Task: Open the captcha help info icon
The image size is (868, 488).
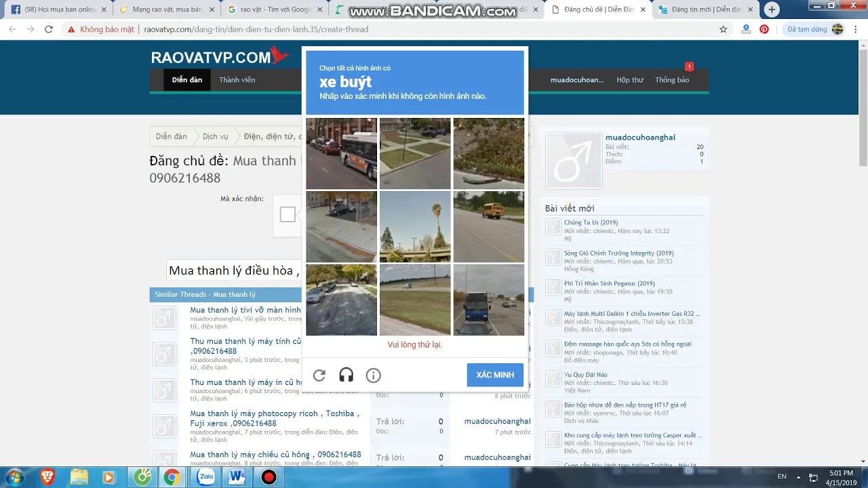Action: pos(373,375)
